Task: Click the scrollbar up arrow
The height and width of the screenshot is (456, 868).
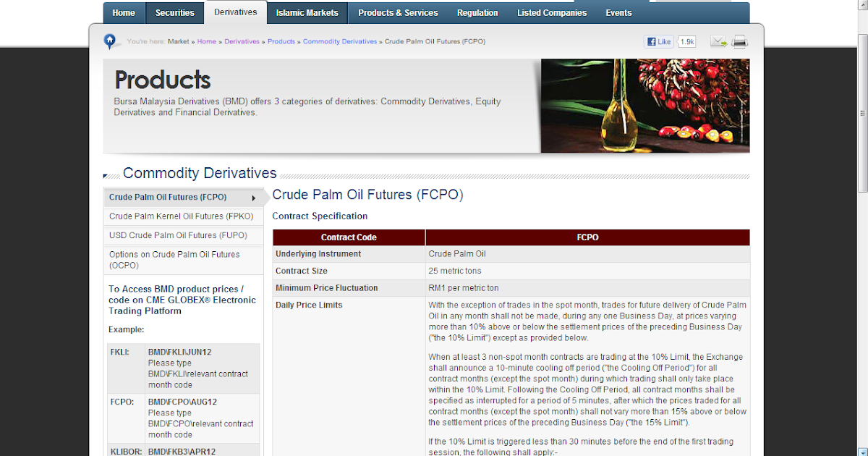Action: click(862, 6)
